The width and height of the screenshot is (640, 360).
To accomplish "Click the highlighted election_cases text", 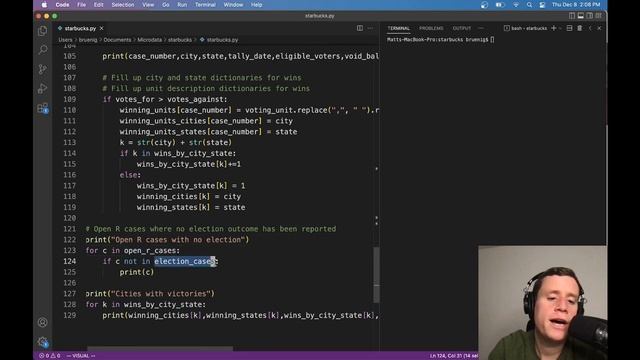I will (184, 261).
